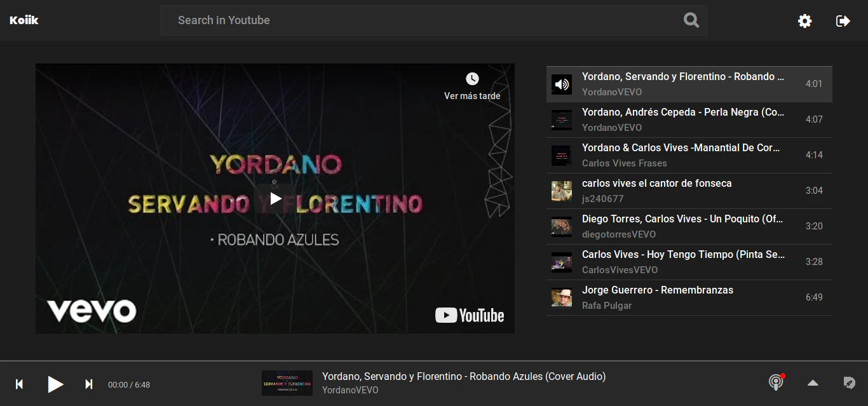This screenshot has height=406, width=868.
Task: Click the 00:00 / 6:48 time display
Action: (x=129, y=384)
